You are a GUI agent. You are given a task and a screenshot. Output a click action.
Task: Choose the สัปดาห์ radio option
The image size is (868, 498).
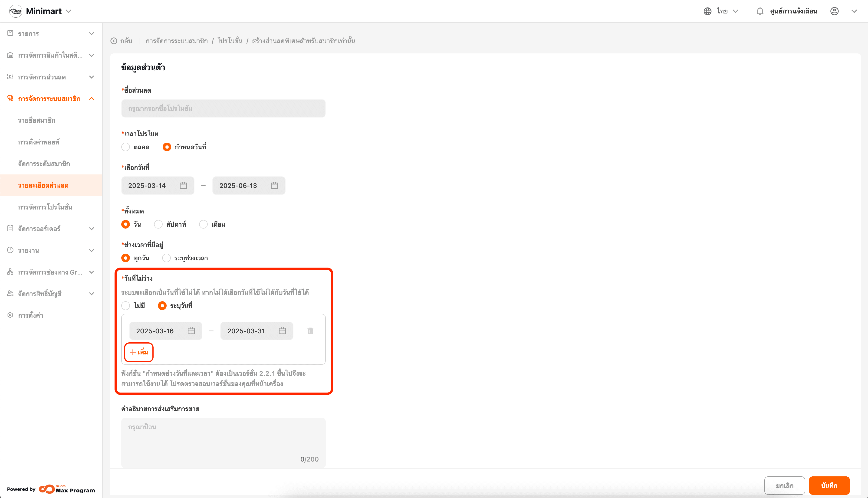click(158, 224)
